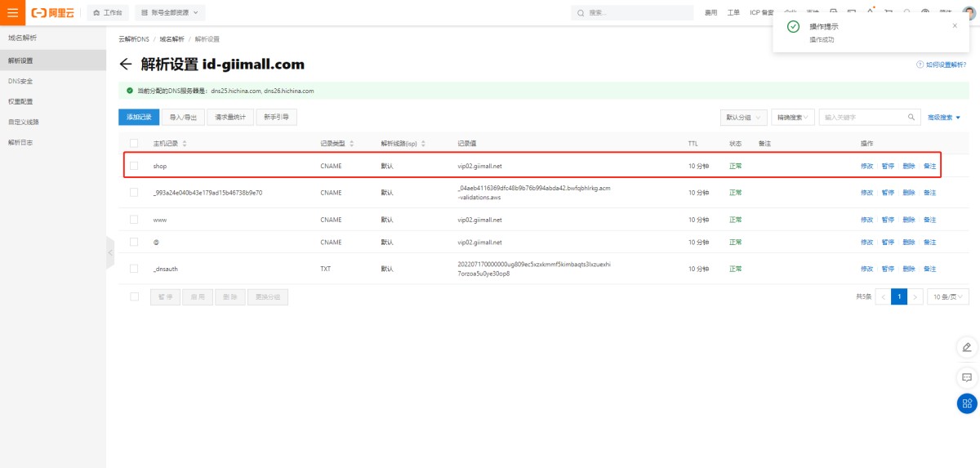The height and width of the screenshot is (468, 980).
Task: Click the blue grid apps floating button
Action: pos(967,403)
